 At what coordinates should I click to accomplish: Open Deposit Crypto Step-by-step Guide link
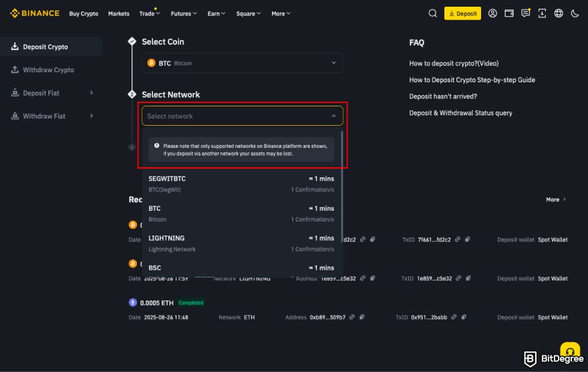click(472, 80)
